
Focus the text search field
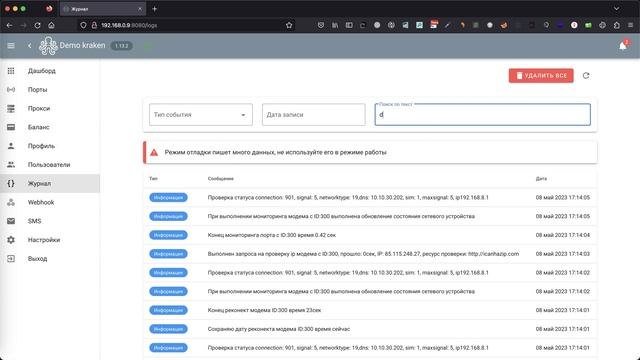(x=482, y=115)
